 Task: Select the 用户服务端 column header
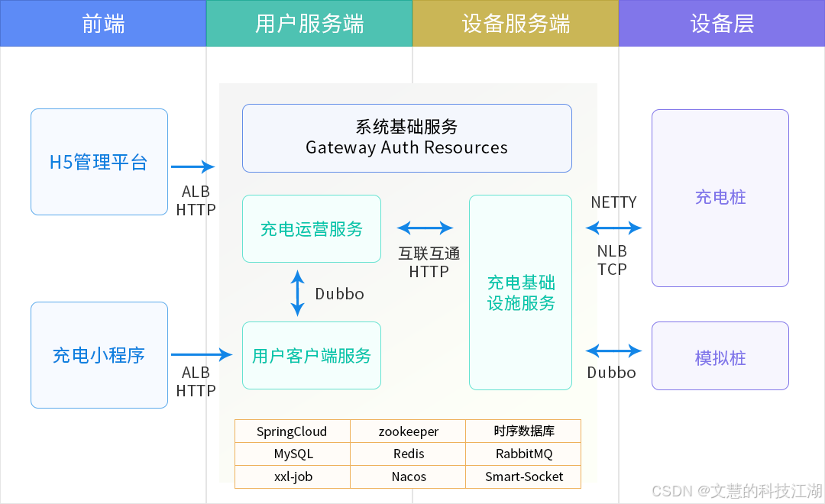(x=309, y=23)
